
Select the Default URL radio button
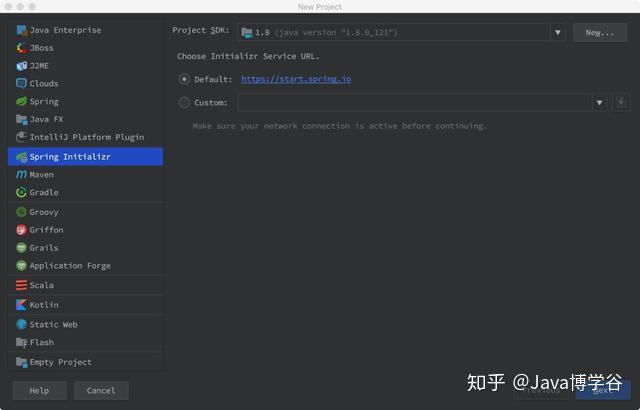(x=184, y=79)
